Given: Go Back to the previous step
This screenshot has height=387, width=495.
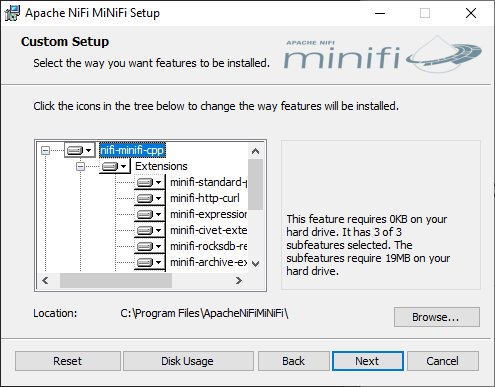Looking at the screenshot, I should [294, 361].
